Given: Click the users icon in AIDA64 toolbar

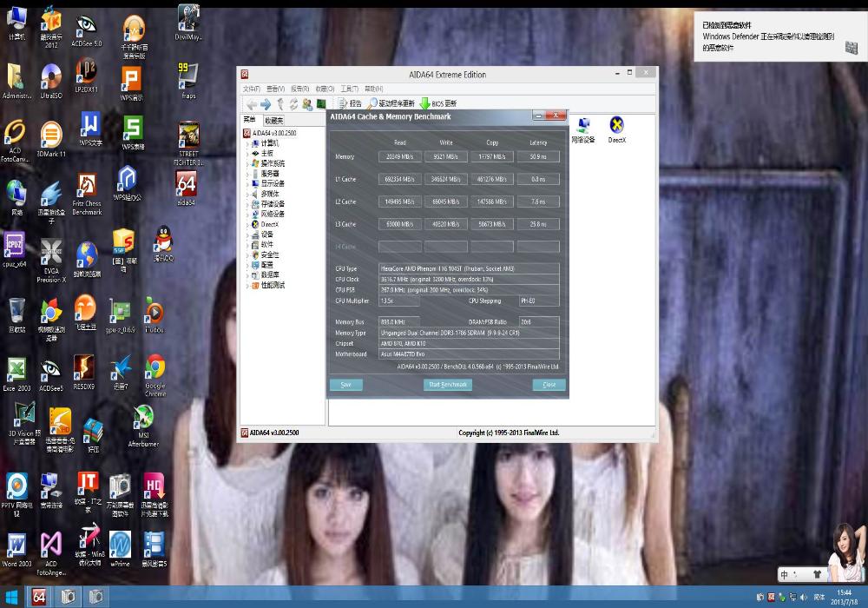Looking at the screenshot, I should tap(307, 103).
